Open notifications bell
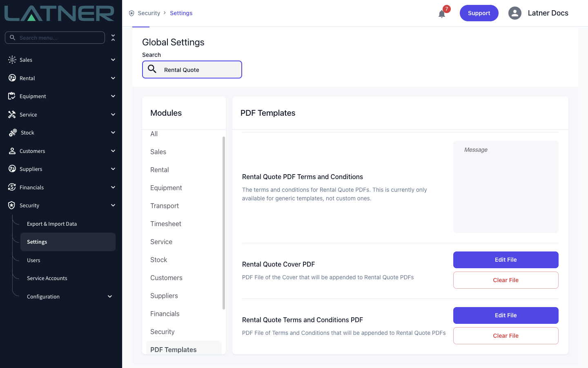Image resolution: width=588 pixels, height=368 pixels. tap(442, 14)
